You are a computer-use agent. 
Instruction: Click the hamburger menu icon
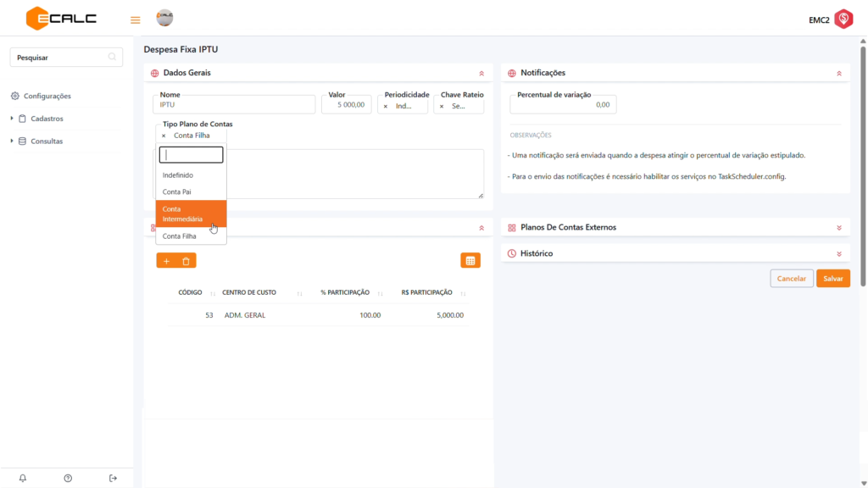135,19
